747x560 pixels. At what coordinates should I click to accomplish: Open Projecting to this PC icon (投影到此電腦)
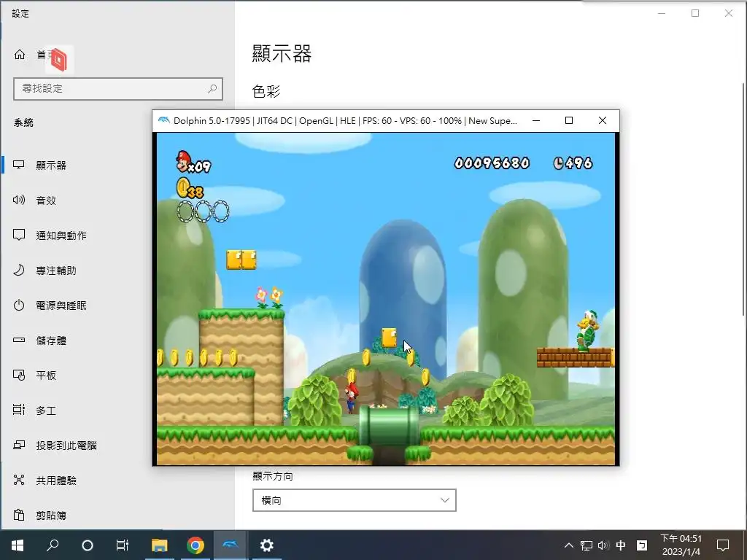pos(18,446)
